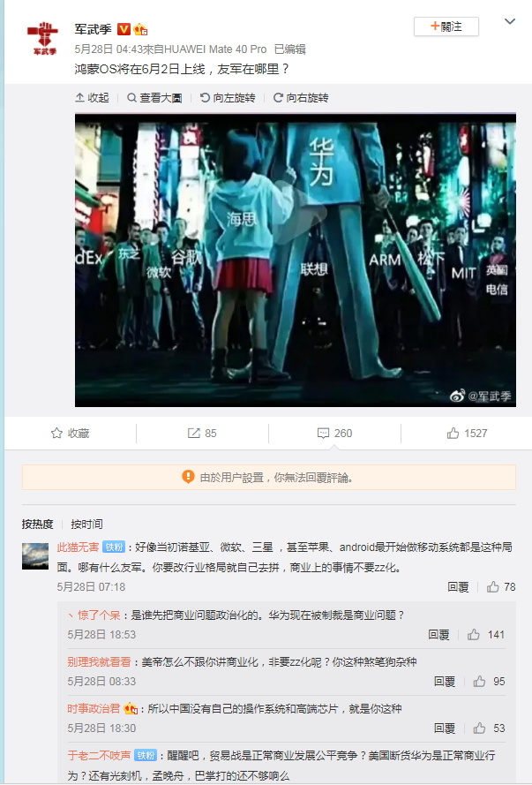Follow the account with +關注 button

click(446, 26)
